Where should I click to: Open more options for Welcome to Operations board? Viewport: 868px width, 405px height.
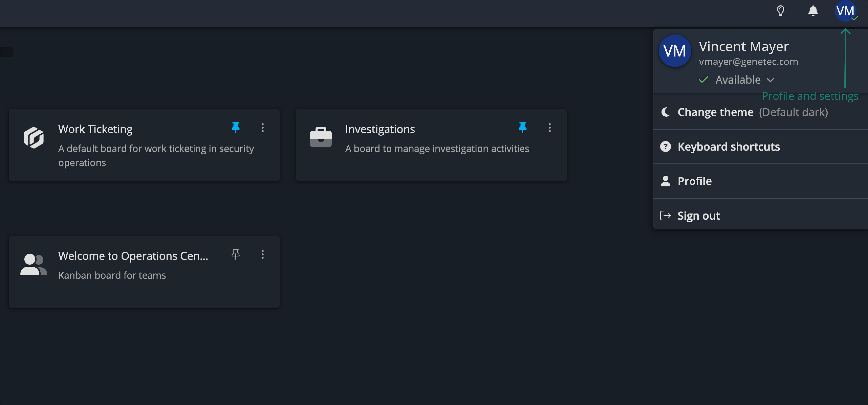[263, 254]
